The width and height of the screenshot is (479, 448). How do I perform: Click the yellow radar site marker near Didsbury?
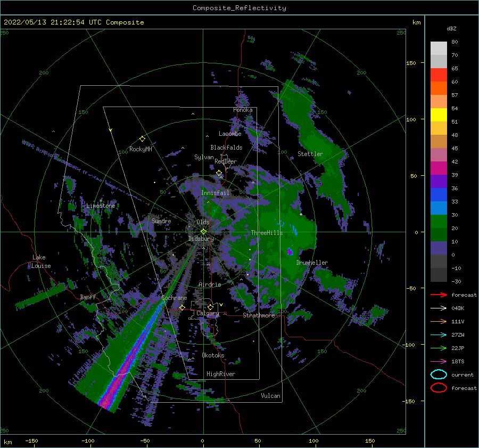[x=203, y=232]
